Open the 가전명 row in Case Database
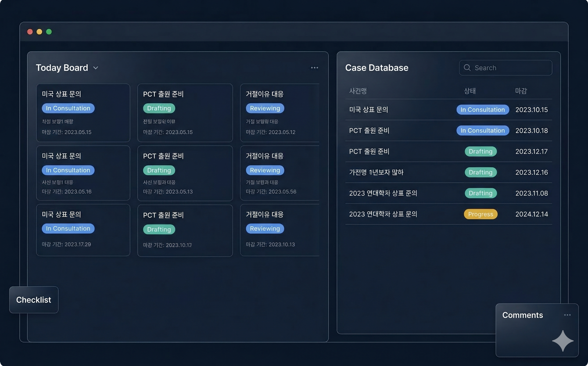This screenshot has height=366, width=588. click(376, 172)
